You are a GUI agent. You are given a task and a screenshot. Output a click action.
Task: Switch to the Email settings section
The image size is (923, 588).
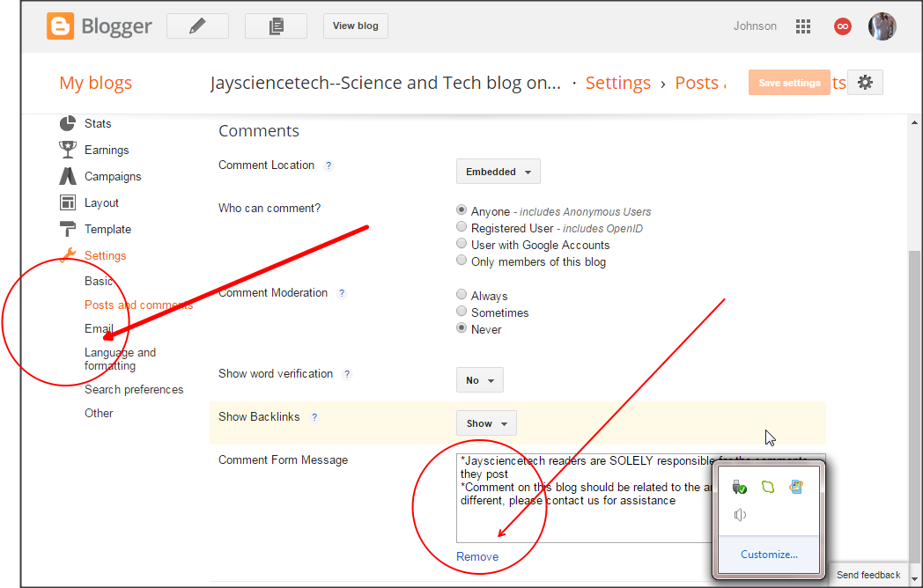click(100, 328)
